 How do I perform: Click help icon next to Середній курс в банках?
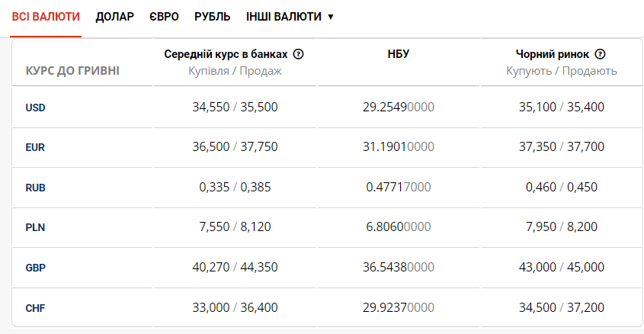[298, 54]
